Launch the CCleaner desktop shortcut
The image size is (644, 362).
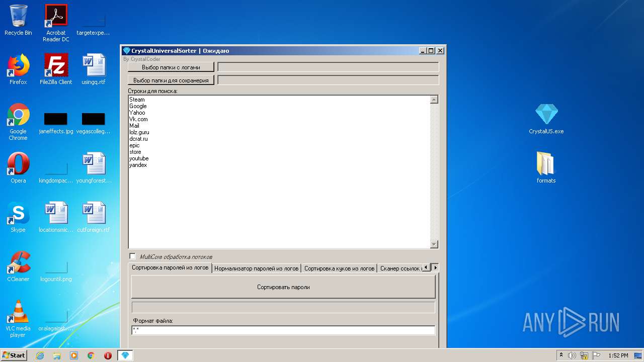[18, 266]
